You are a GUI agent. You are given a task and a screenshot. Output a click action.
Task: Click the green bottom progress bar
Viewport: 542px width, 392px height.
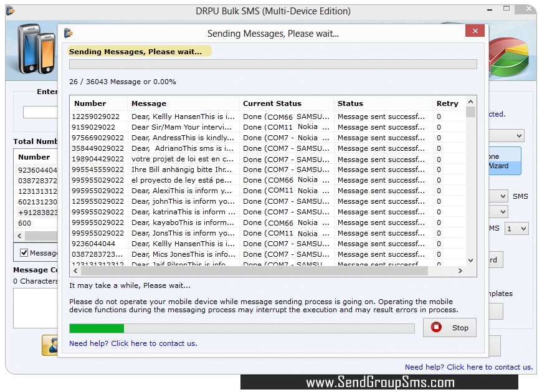click(242, 328)
